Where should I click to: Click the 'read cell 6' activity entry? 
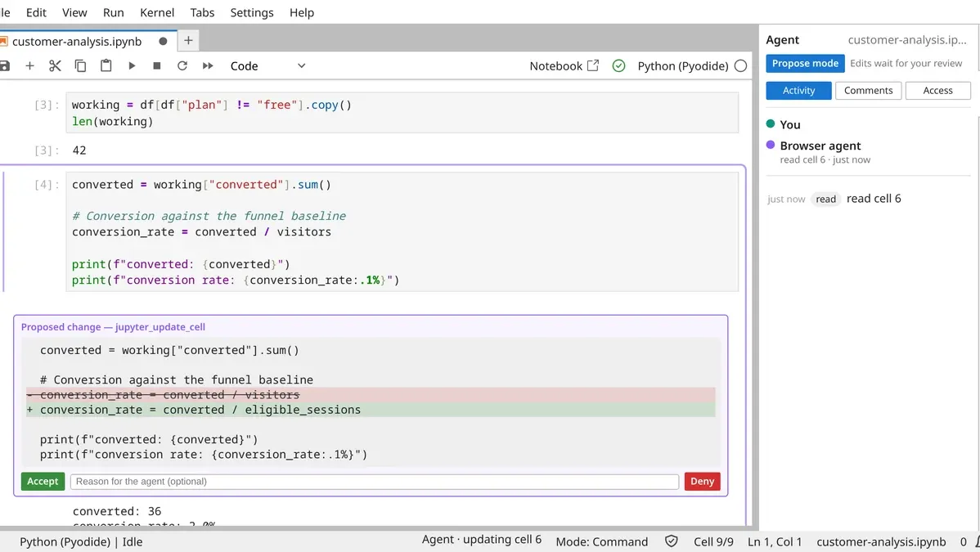pyautogui.click(x=874, y=198)
